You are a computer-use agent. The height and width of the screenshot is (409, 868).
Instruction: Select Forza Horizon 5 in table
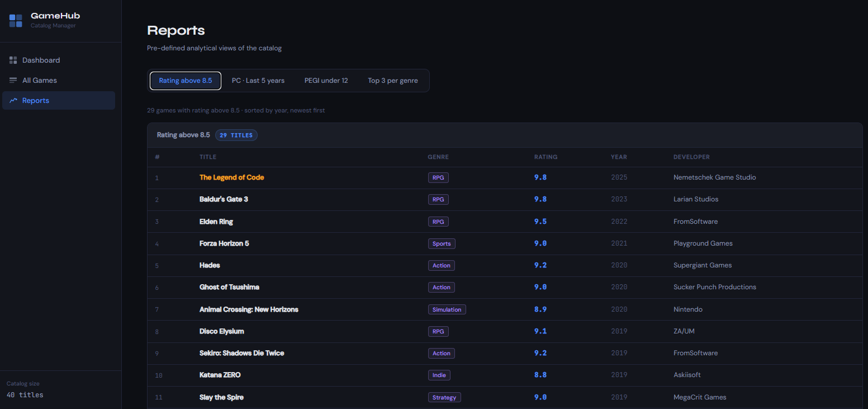(x=224, y=243)
